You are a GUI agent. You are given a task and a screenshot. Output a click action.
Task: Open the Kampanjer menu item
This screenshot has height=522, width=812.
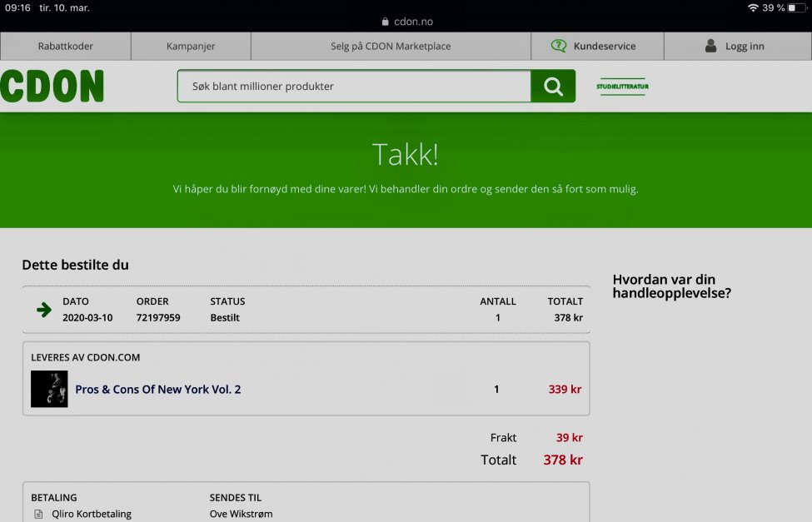191,46
